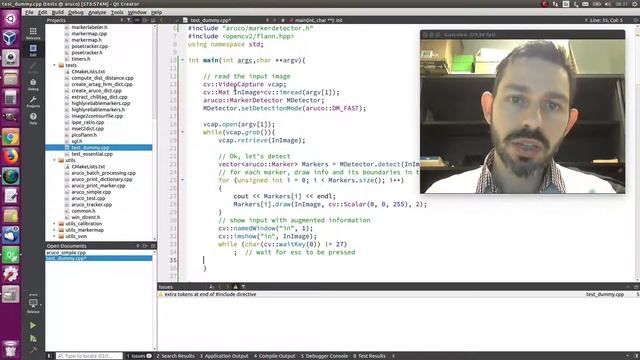Open the Trash from the dock
This screenshot has width=640, height=360.
click(11, 350)
